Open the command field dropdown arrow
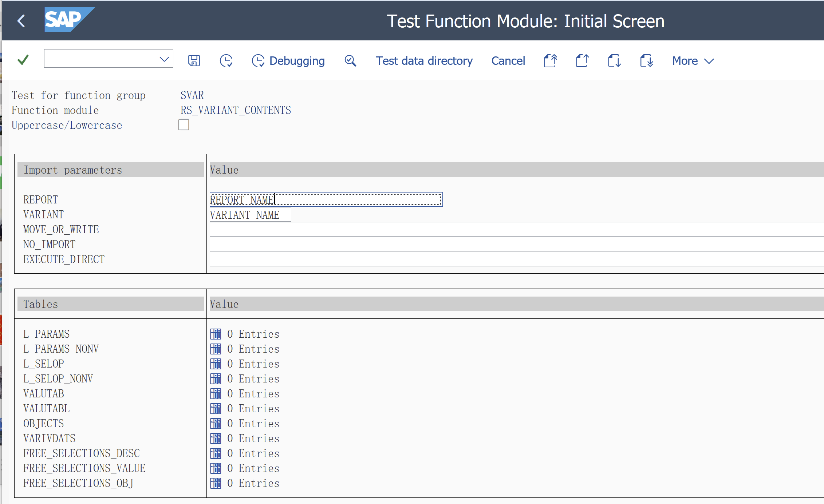 (x=164, y=59)
